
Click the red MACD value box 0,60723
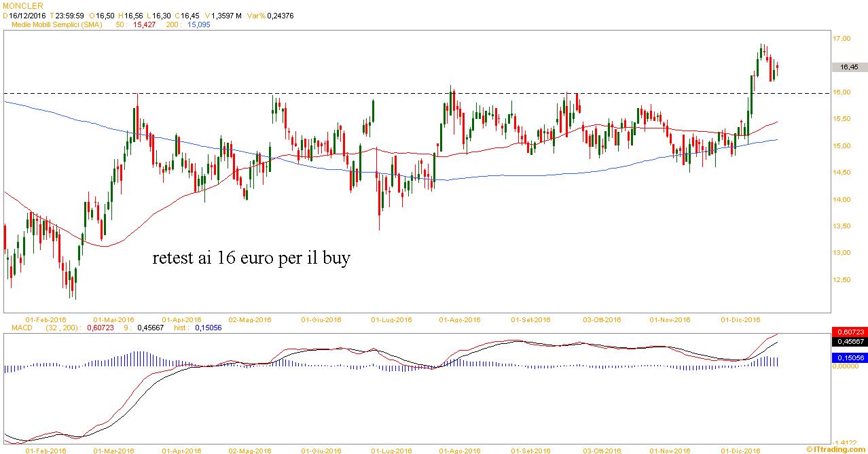point(848,332)
